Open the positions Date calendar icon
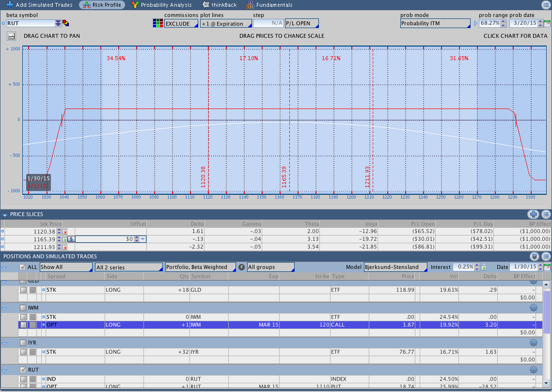552x392 pixels. click(x=547, y=267)
